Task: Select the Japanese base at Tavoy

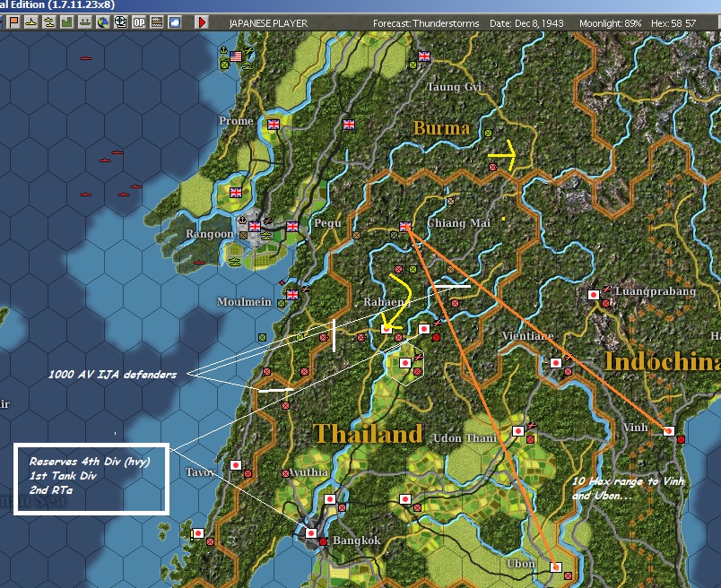Action: pos(236,465)
